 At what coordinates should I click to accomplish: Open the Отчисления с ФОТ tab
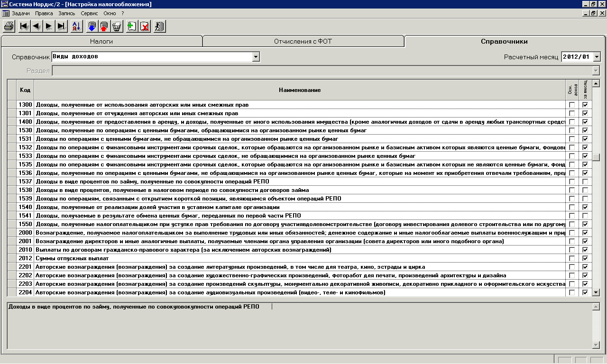click(x=303, y=42)
